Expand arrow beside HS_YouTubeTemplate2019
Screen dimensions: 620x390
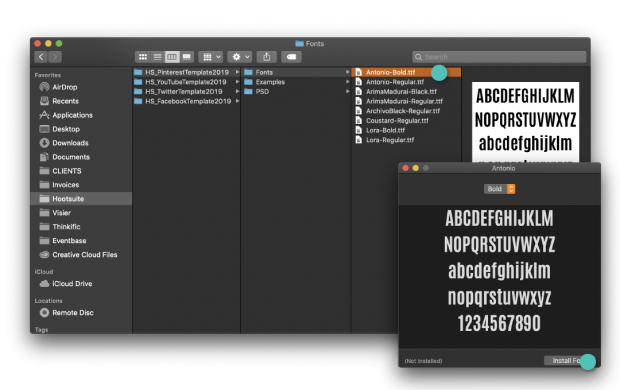[x=237, y=82]
